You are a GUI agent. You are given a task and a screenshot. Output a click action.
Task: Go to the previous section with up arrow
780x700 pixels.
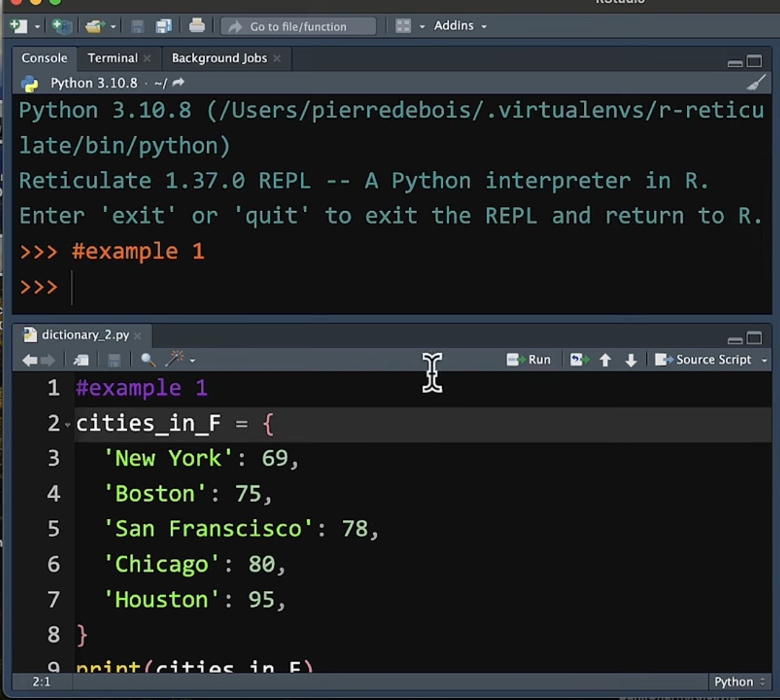[605, 360]
